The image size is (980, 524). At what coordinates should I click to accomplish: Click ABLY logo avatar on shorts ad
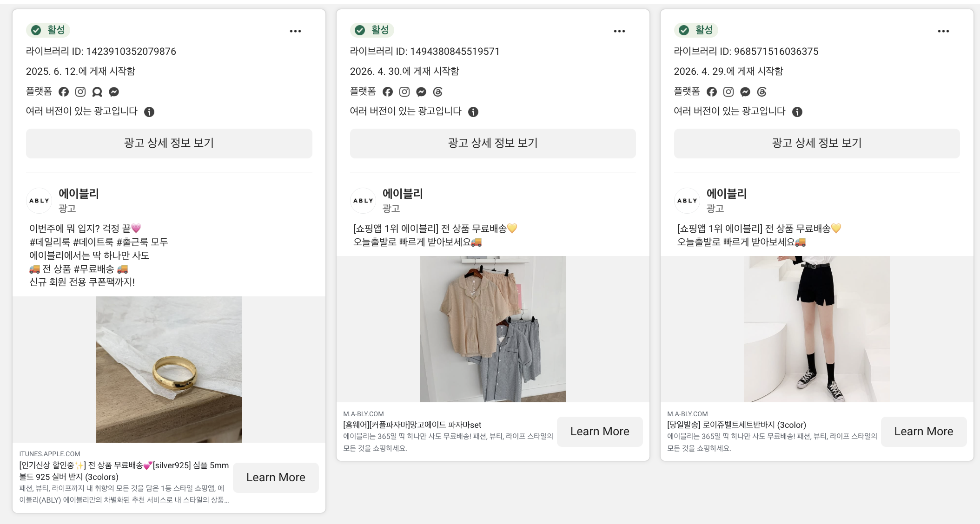(687, 201)
